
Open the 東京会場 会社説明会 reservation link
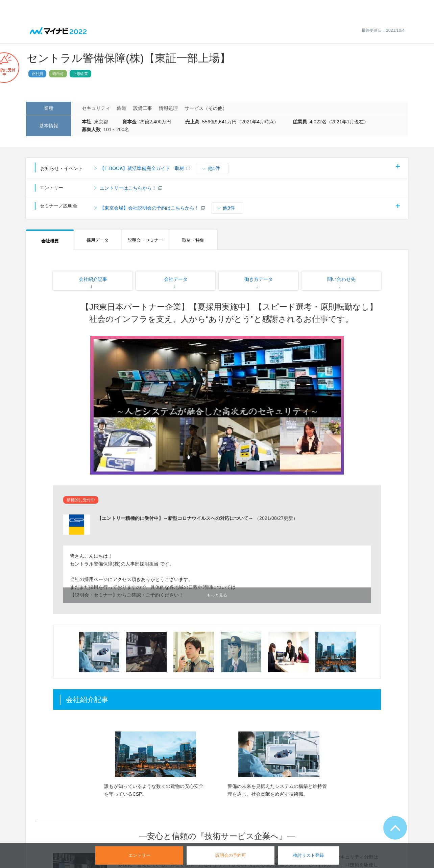(x=149, y=208)
